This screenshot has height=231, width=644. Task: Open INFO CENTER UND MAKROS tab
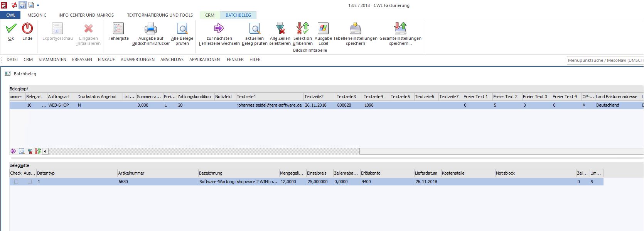tap(86, 15)
